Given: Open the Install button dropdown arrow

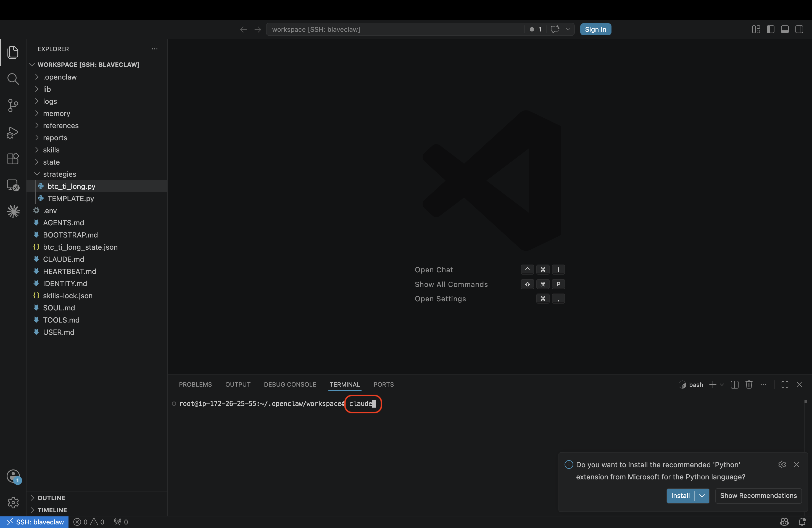Looking at the screenshot, I should 702,496.
